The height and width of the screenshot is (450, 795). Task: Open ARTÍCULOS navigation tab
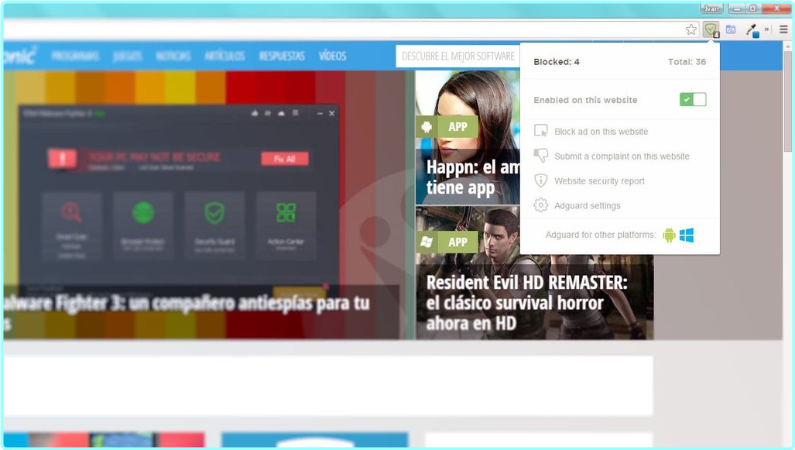pos(225,56)
